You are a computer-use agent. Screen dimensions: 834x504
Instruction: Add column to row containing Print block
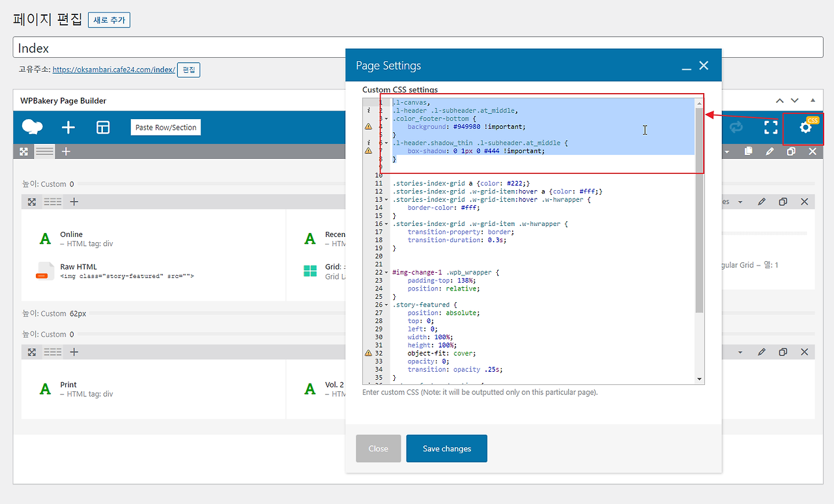[74, 352]
